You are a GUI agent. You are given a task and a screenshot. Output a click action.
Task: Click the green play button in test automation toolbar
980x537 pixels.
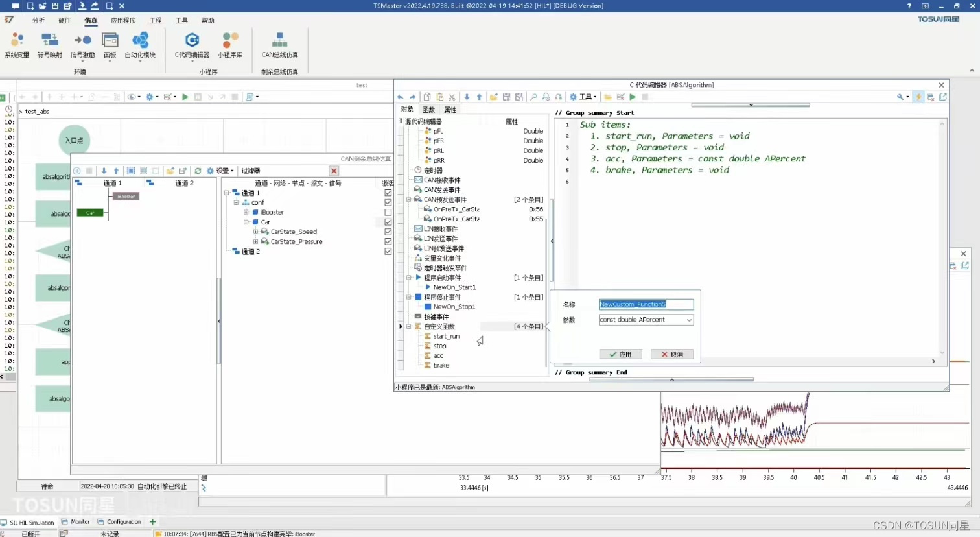(x=185, y=97)
